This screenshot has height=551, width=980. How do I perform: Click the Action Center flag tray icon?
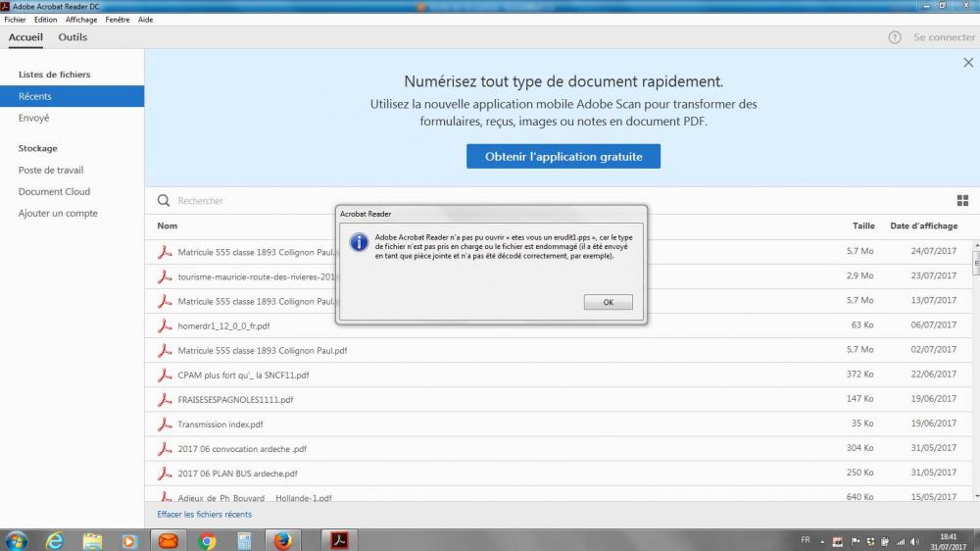click(x=856, y=541)
